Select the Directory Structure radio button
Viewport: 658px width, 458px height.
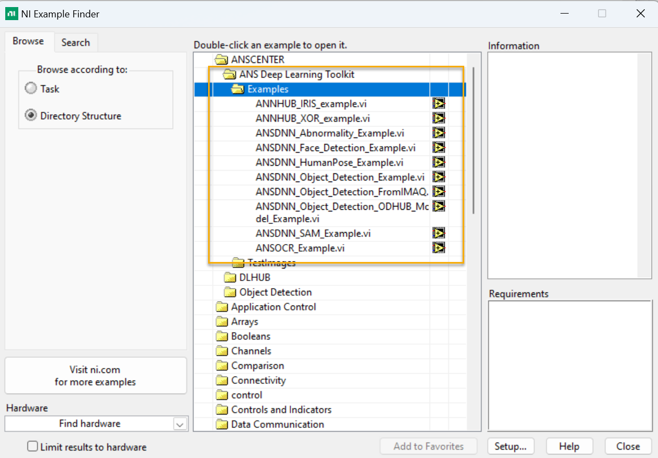coord(31,116)
